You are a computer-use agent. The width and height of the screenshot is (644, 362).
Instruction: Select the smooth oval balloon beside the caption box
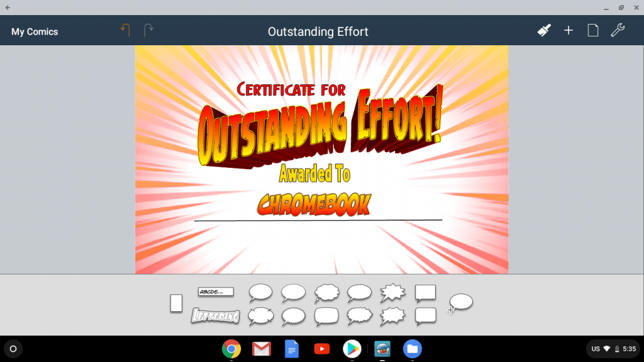260,293
